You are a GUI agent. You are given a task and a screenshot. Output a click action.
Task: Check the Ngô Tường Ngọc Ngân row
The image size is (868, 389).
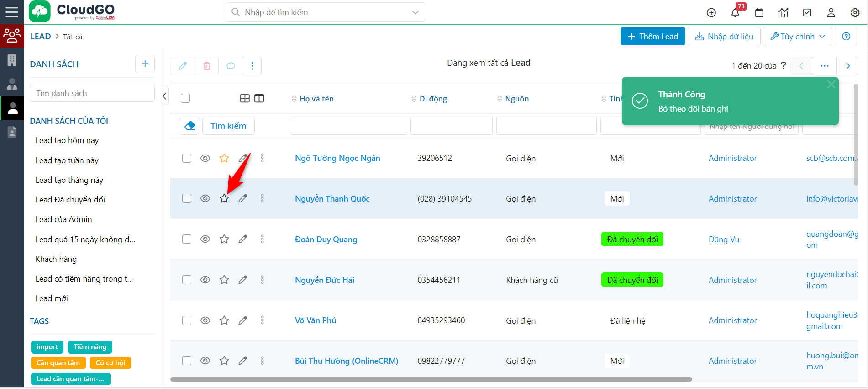(187, 158)
